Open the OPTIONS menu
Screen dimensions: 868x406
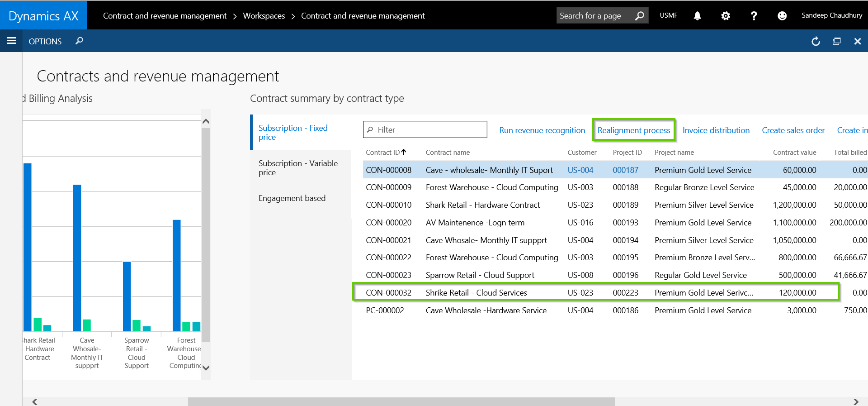(45, 41)
